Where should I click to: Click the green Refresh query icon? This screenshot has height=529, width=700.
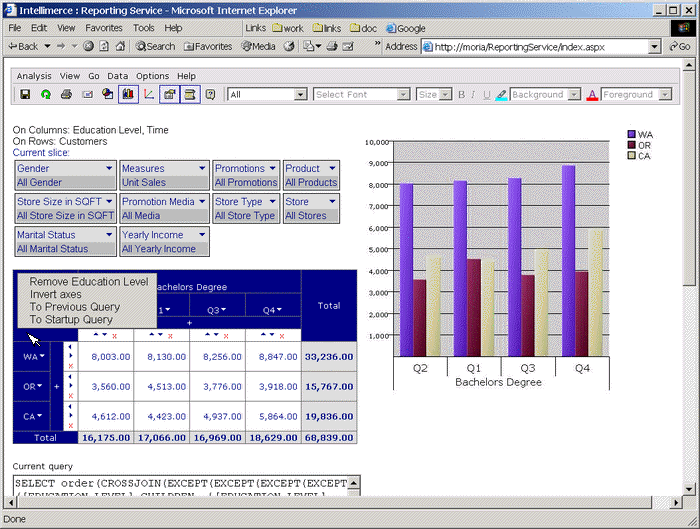(x=46, y=94)
